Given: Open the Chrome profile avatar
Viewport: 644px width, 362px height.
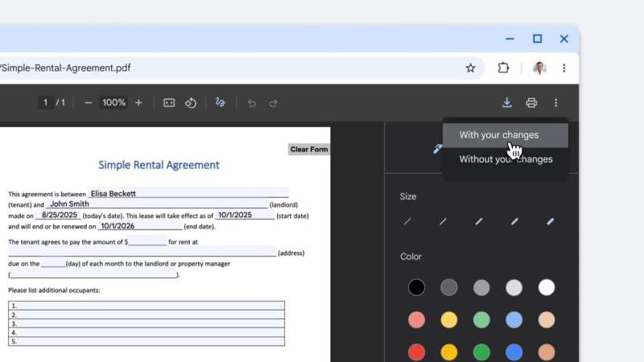Looking at the screenshot, I should (539, 68).
